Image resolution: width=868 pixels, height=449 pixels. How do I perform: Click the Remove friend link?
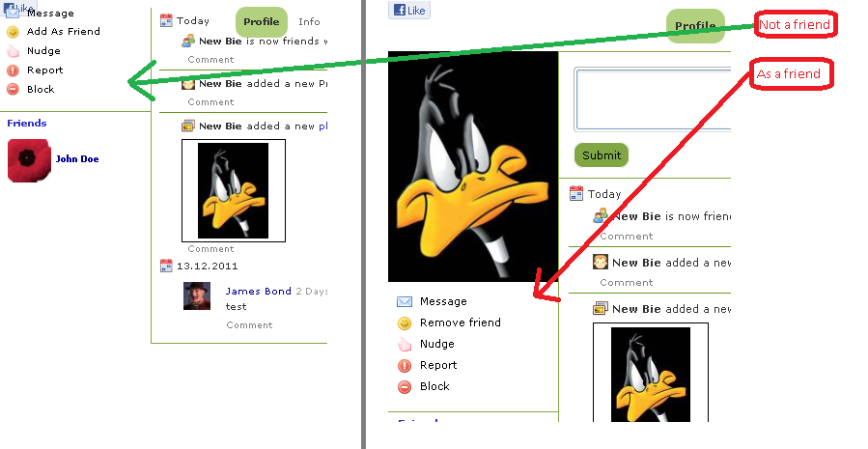coord(460,323)
